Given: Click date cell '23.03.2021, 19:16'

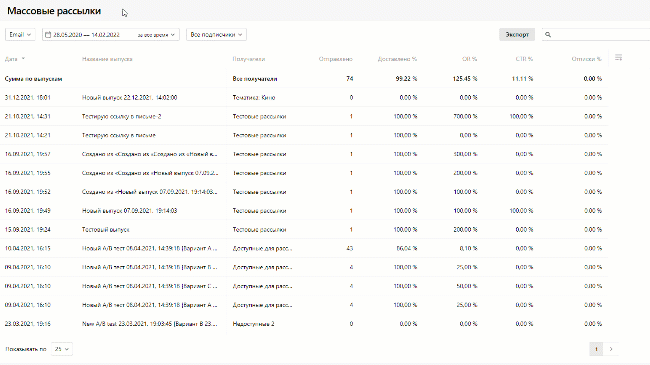Looking at the screenshot, I should point(27,324).
